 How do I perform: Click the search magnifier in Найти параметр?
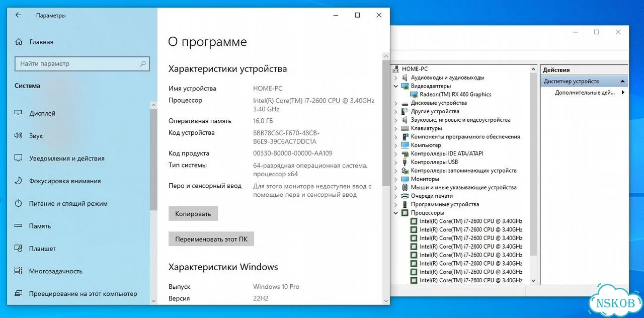click(143, 64)
